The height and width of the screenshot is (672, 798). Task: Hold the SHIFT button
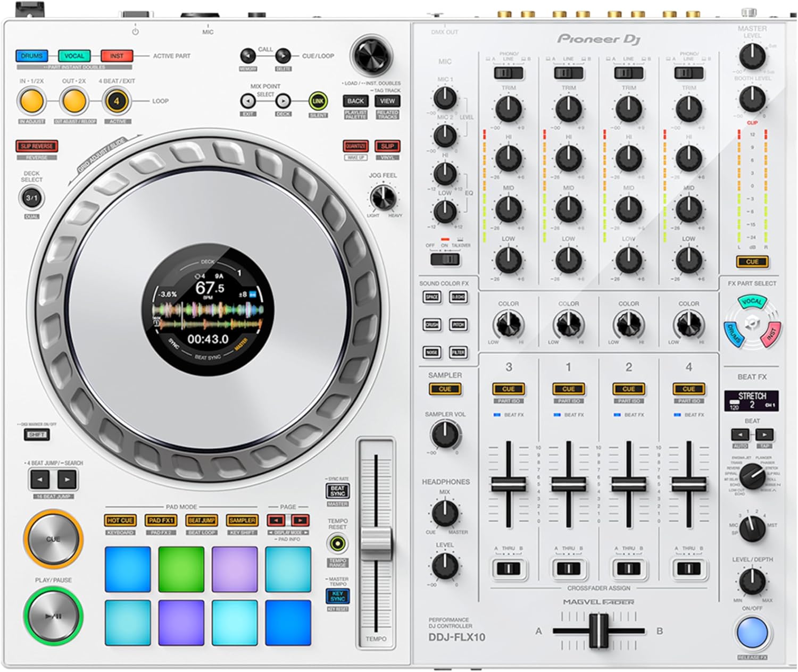[x=37, y=435]
